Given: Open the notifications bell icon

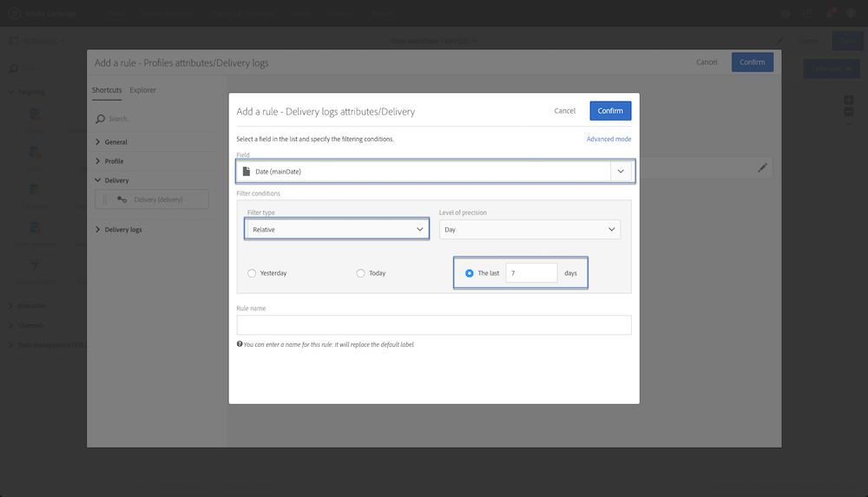Looking at the screenshot, I should click(x=829, y=14).
